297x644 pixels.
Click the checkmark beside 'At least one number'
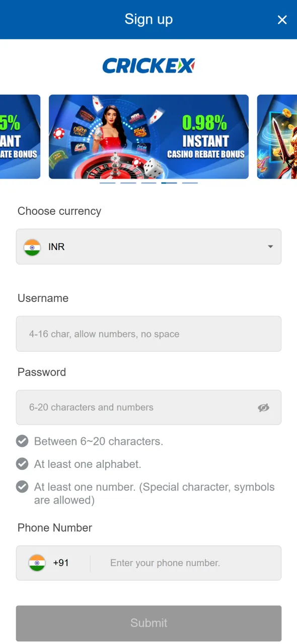(22, 487)
